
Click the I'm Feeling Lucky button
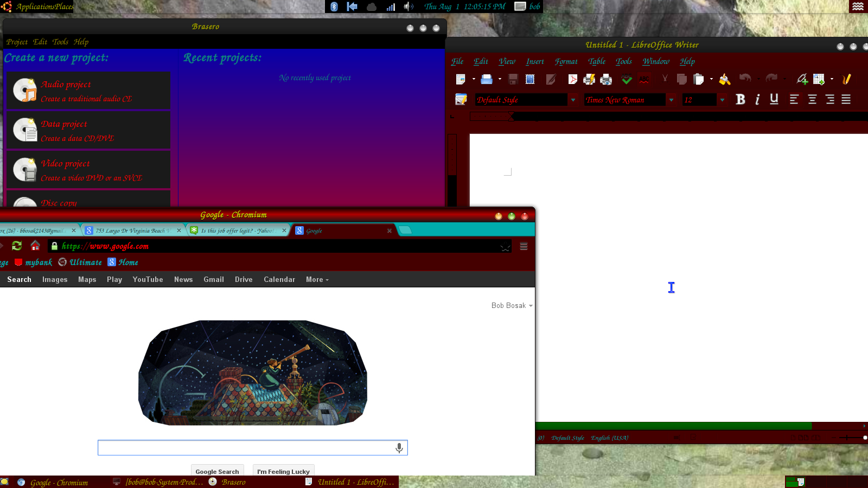click(283, 471)
